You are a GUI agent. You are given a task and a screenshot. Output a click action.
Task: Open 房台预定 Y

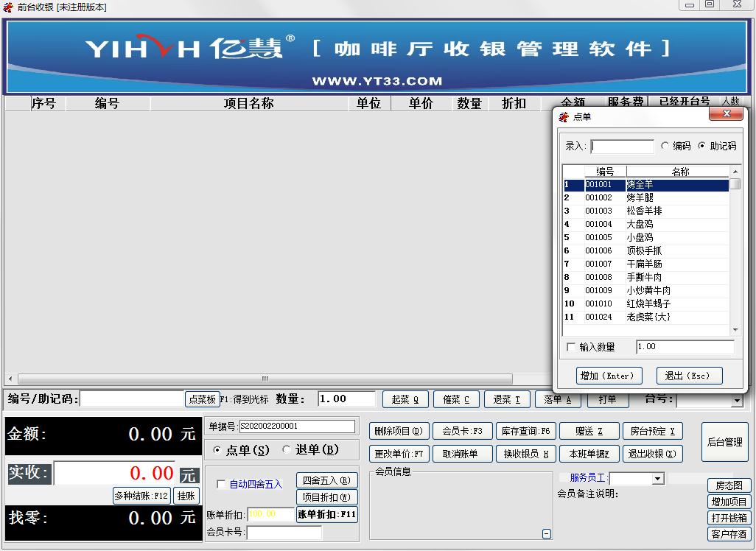coord(652,431)
